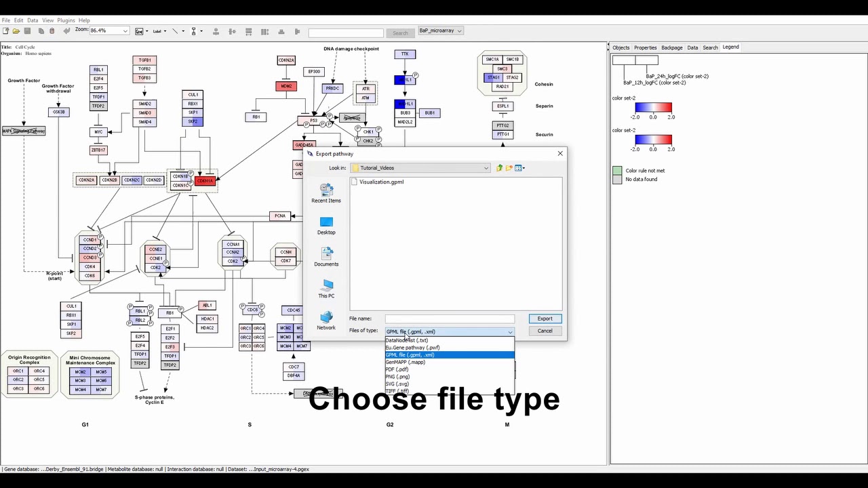Open the View menu
This screenshot has height=488, width=868.
coord(48,20)
